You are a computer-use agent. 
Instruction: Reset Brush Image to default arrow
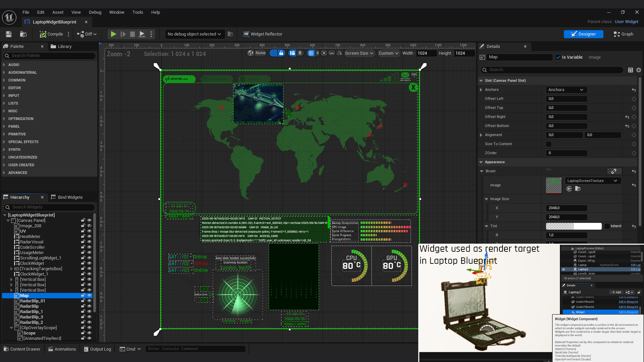tap(634, 185)
